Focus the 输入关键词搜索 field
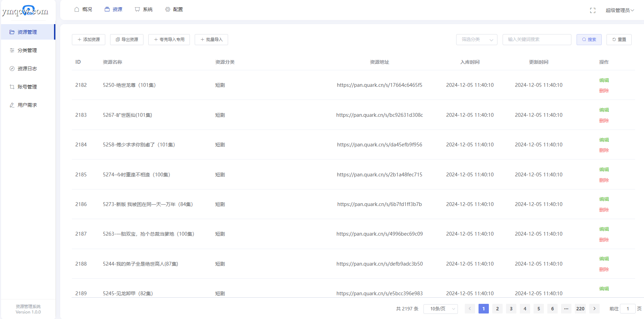The height and width of the screenshot is (319, 644). click(x=537, y=40)
